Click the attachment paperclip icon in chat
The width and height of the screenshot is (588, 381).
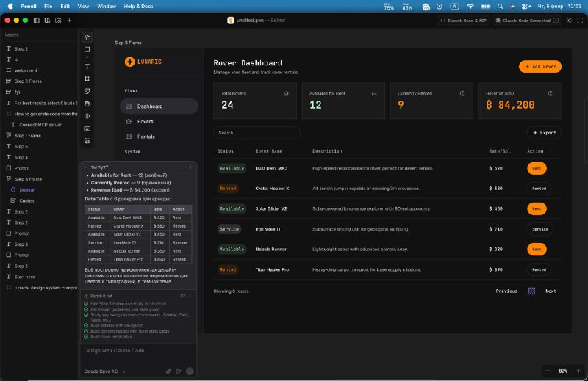(x=168, y=371)
